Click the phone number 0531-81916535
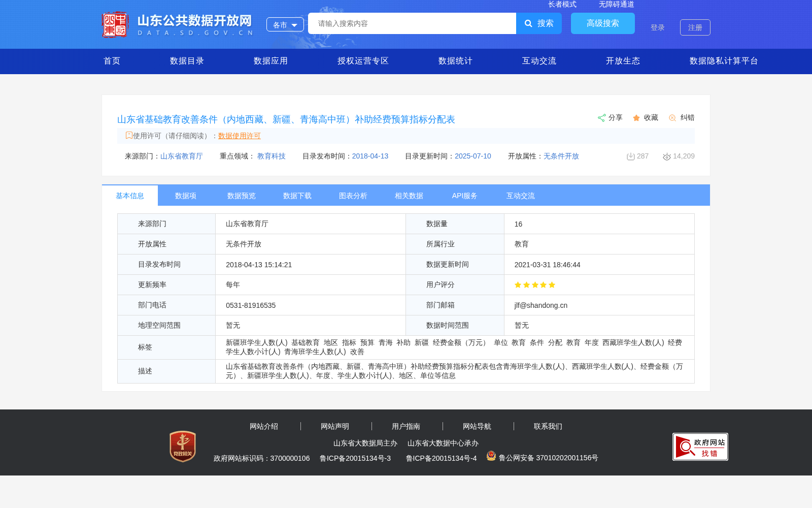This screenshot has width=812, height=508. click(x=251, y=305)
